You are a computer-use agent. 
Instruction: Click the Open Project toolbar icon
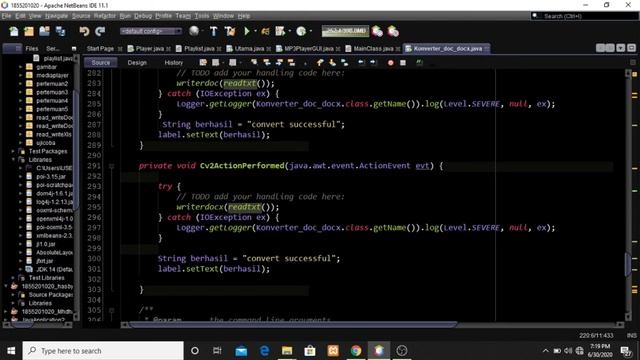click(44, 31)
